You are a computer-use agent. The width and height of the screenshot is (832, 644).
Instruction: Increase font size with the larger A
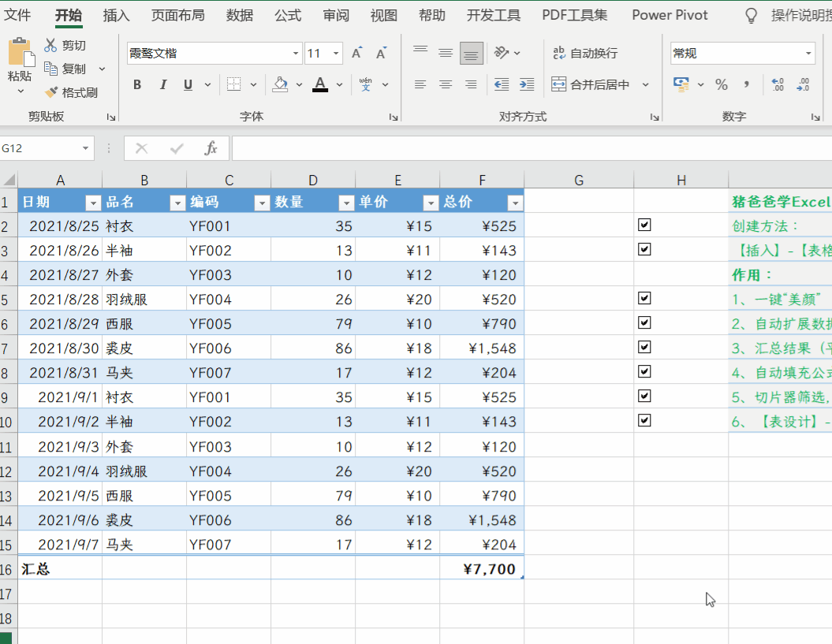coord(357,53)
